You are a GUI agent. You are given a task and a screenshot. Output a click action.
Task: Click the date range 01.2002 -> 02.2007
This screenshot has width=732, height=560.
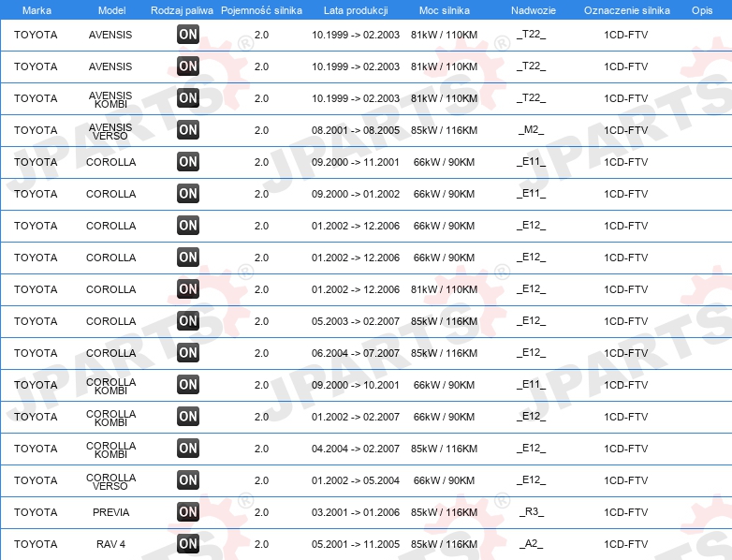[356, 417]
